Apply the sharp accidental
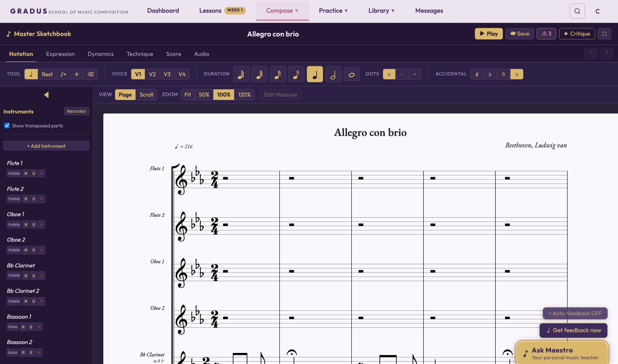This screenshot has width=618, height=364. 477,74
